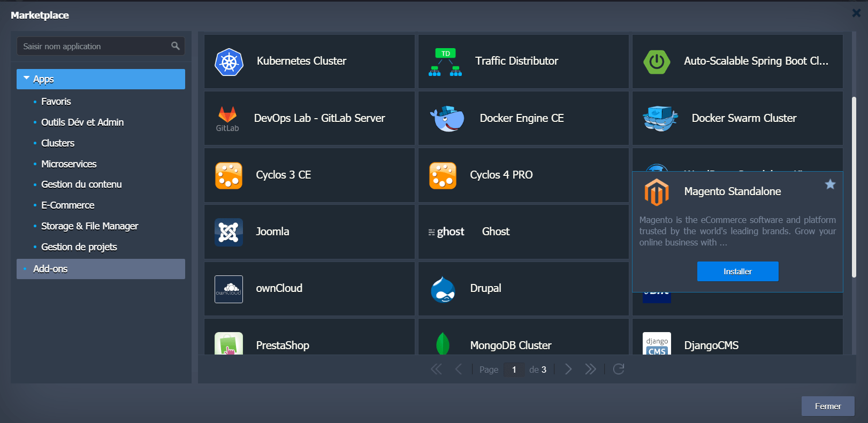Click the ghost logo icon

(x=446, y=232)
